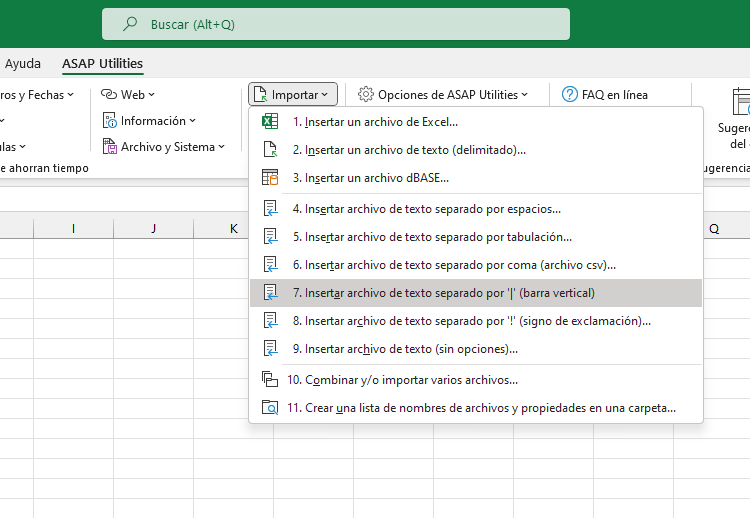Screen dimensions: 750x518
Task: Select column K header
Action: [x=221, y=229]
